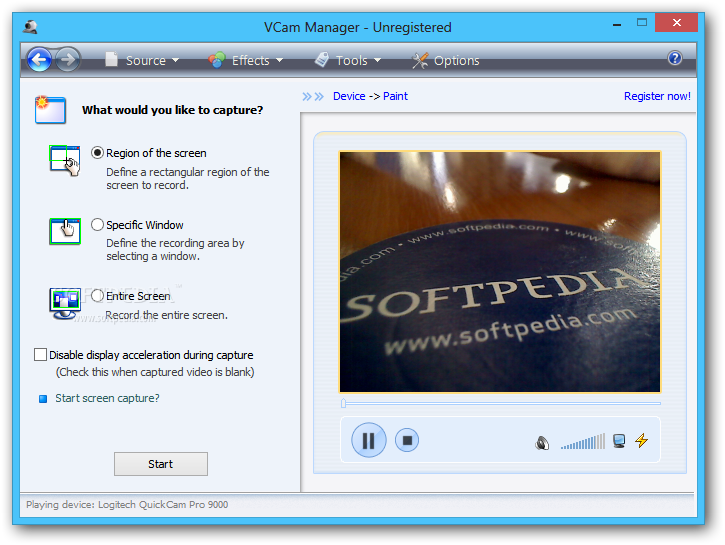725x545 pixels.
Task: Open the help question mark icon
Action: coord(675,58)
